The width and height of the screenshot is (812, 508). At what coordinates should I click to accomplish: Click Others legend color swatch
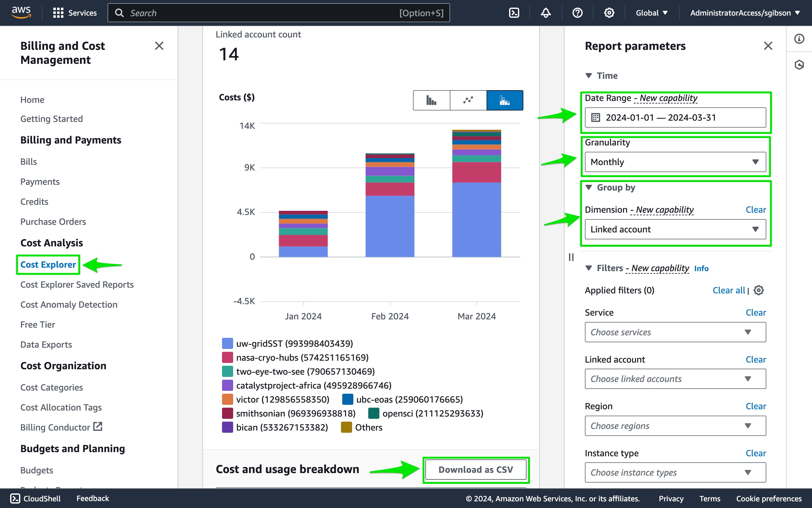(346, 427)
